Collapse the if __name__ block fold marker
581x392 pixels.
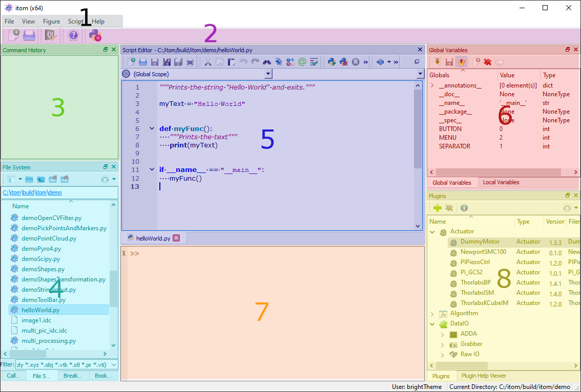[x=152, y=169]
